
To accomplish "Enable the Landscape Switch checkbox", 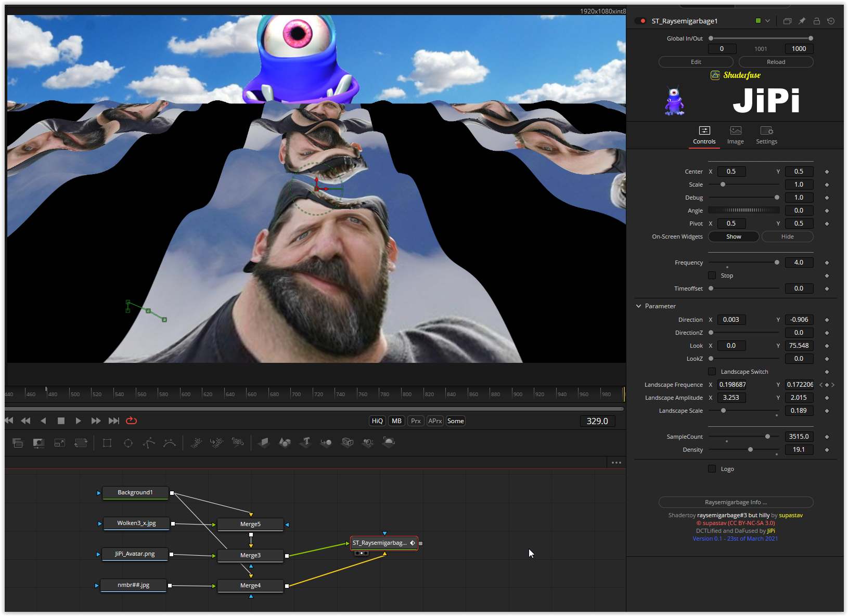I will pos(712,372).
